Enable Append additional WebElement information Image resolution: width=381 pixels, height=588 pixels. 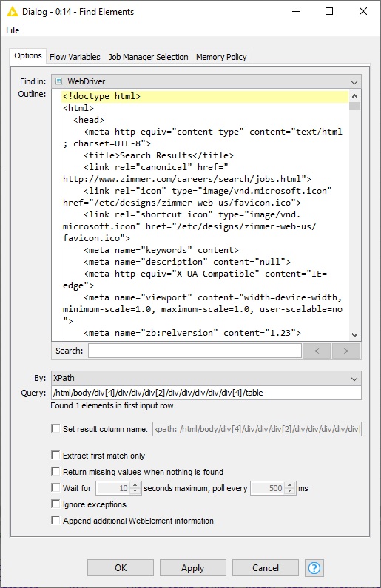(x=55, y=521)
